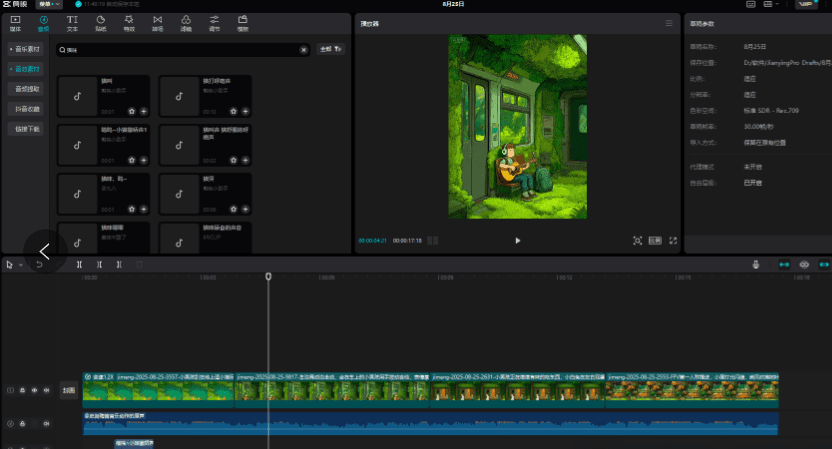Screen dimensions: 832x449
Task: Clear the search box text
Action: (x=304, y=50)
